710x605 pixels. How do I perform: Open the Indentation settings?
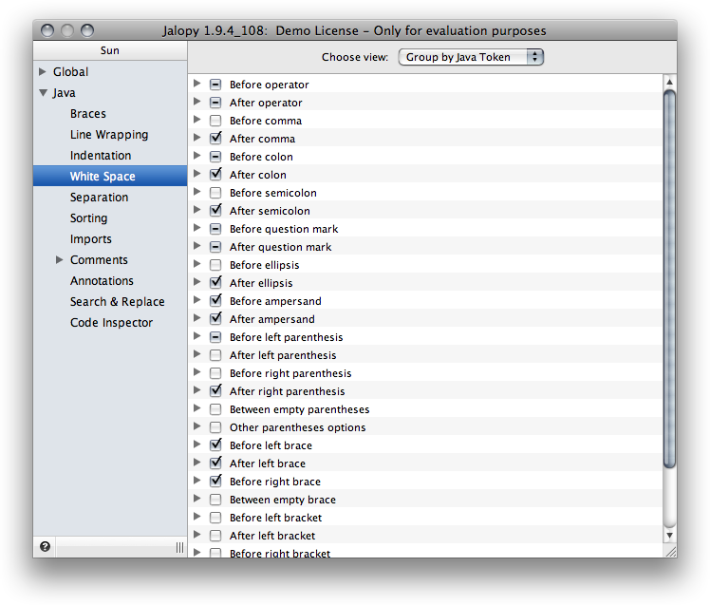[x=101, y=155]
